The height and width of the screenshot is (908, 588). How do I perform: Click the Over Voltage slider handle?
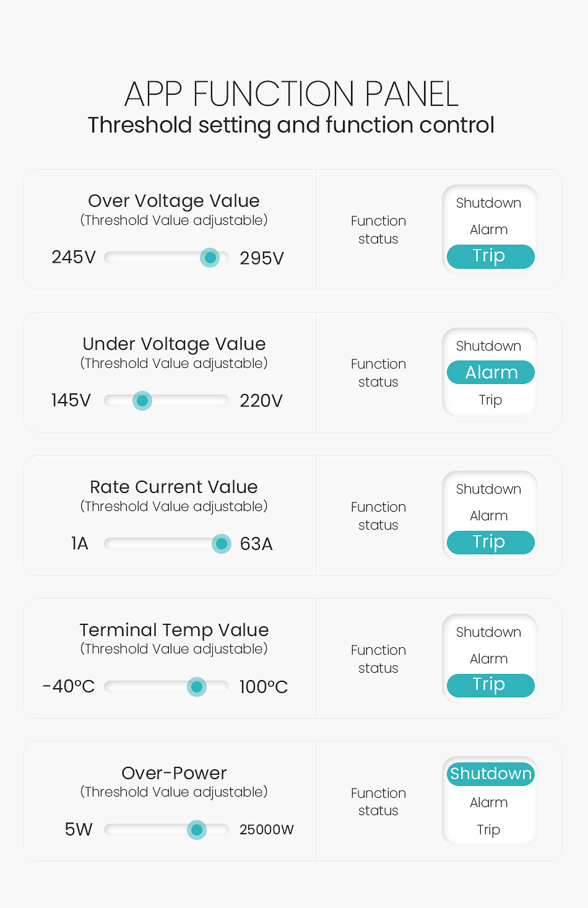210,258
